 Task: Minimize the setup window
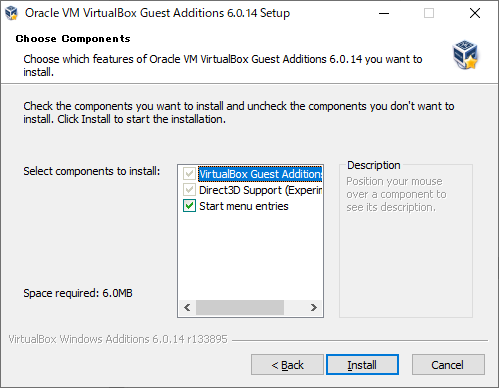click(x=384, y=13)
